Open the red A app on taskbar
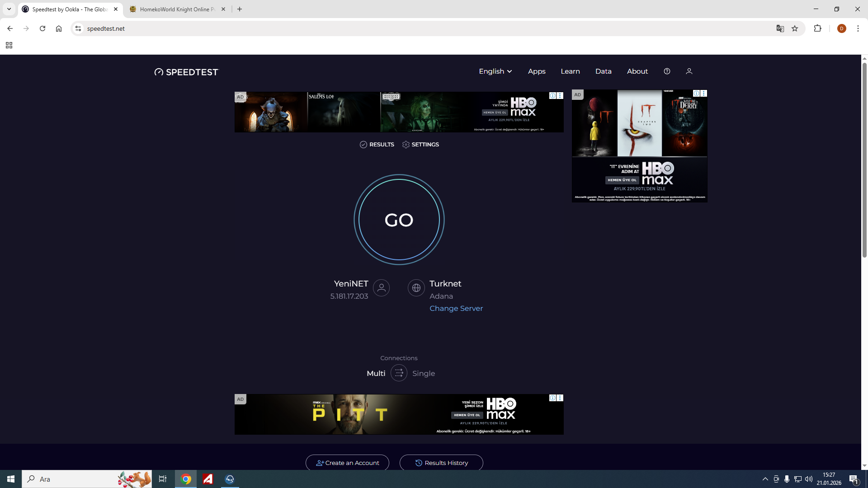The width and height of the screenshot is (868, 488). click(208, 479)
